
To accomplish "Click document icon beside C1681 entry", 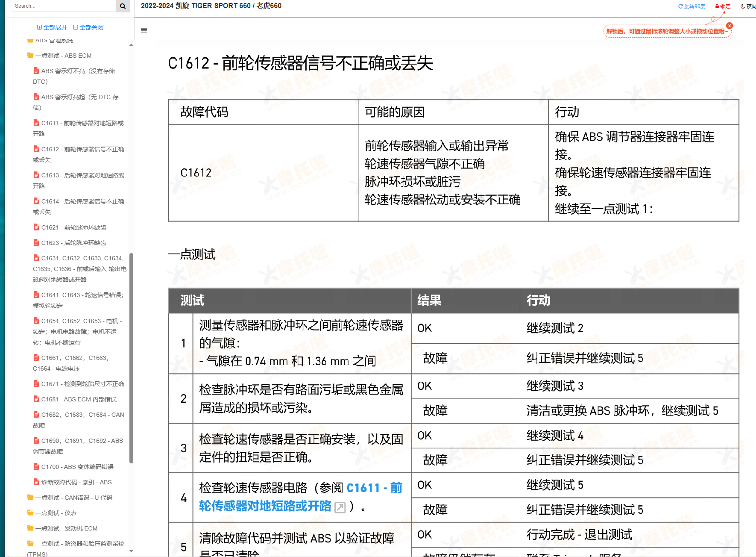I will click(x=36, y=399).
